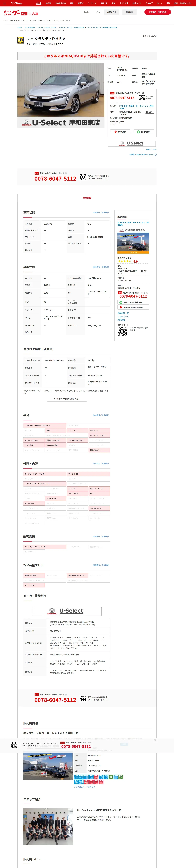The image size is (196, 868).
Task: Click カタログで車種情報を詳しく見る button
Action: coord(67,399)
